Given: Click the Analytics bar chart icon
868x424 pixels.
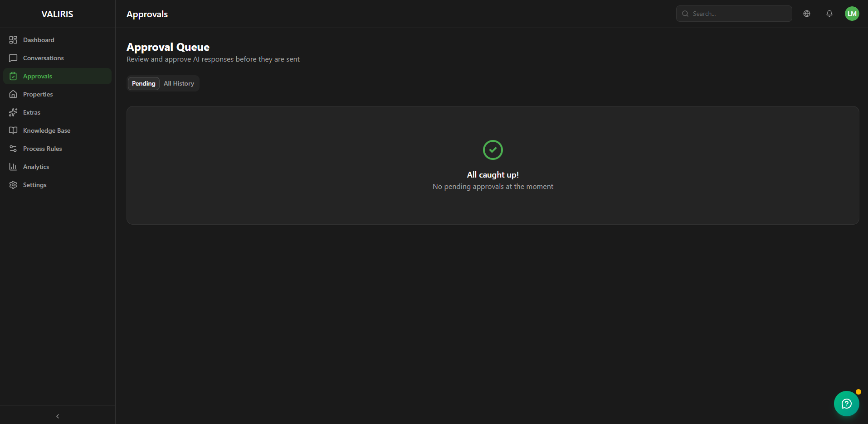Looking at the screenshot, I should 13,167.
